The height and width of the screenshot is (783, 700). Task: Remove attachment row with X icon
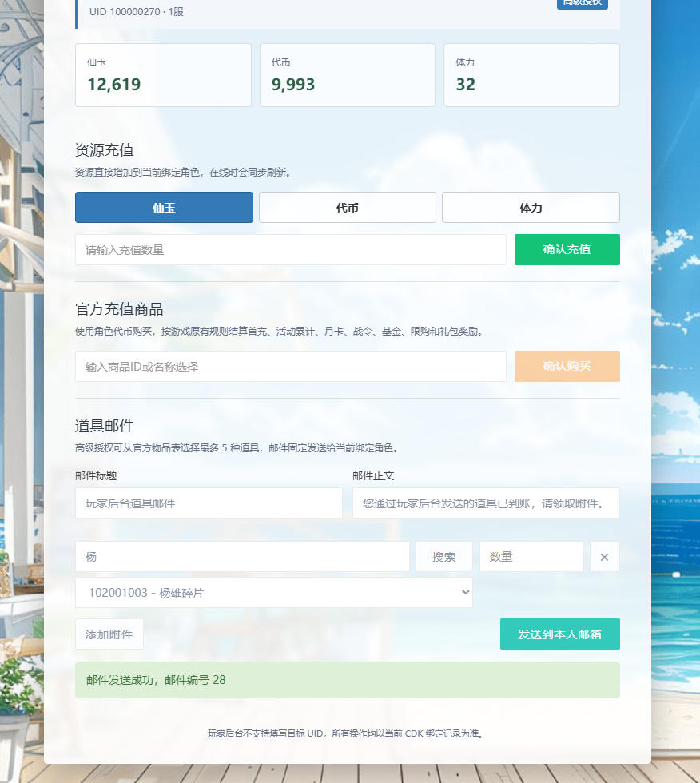click(x=605, y=557)
